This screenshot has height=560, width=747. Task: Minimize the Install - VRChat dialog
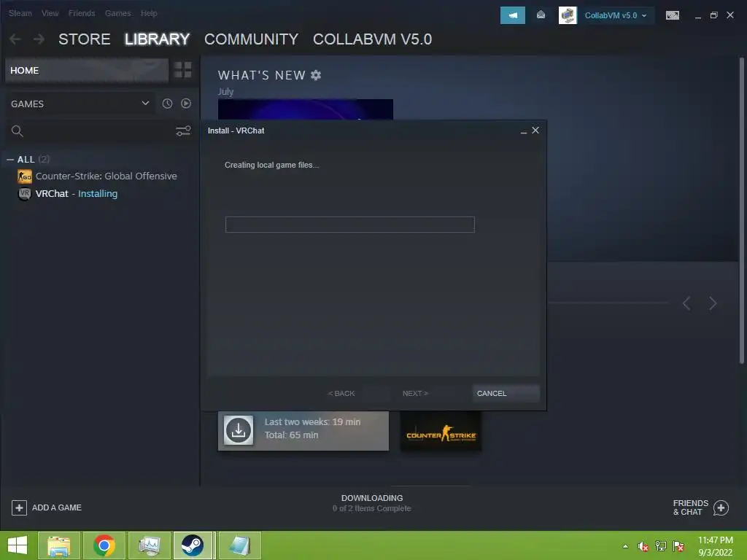click(524, 131)
